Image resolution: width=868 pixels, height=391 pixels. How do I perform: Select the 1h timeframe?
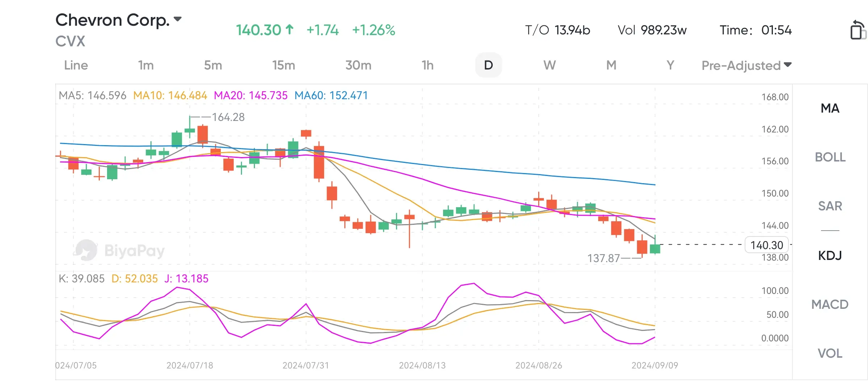pos(427,65)
